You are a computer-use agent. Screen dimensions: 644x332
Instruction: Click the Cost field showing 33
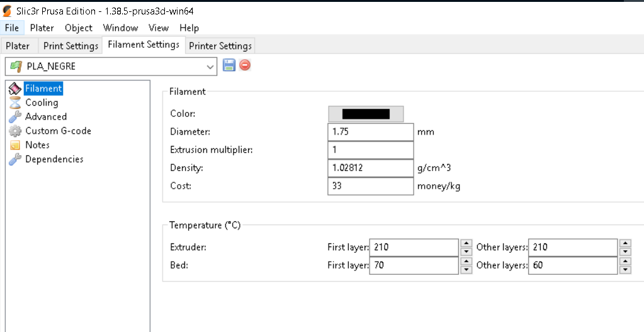[370, 186]
